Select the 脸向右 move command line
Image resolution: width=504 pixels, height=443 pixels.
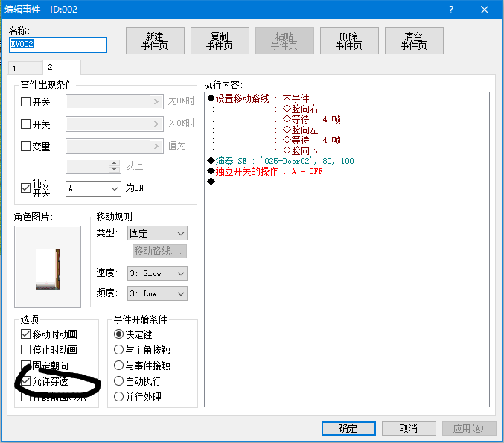click(300, 109)
